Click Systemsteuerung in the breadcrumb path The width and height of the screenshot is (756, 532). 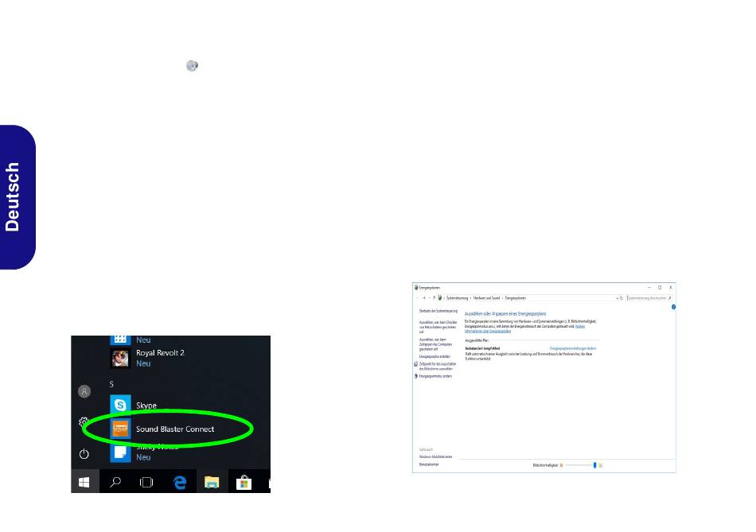coord(457,298)
